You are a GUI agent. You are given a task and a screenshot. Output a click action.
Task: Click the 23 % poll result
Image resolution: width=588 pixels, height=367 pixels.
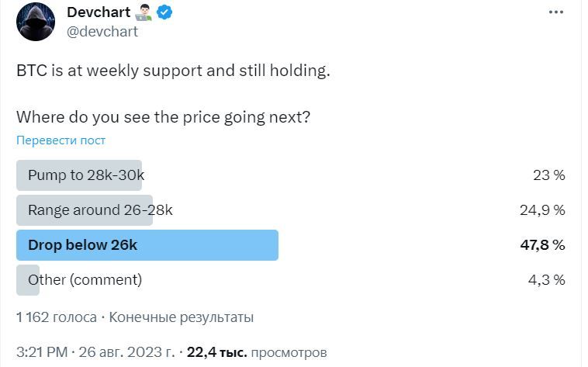[548, 175]
